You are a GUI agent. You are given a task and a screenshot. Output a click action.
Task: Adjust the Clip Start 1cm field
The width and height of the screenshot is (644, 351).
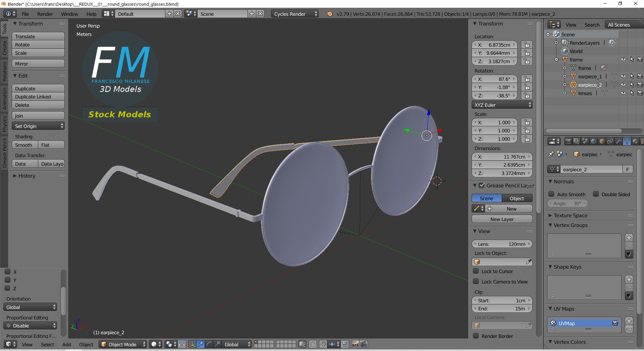502,300
